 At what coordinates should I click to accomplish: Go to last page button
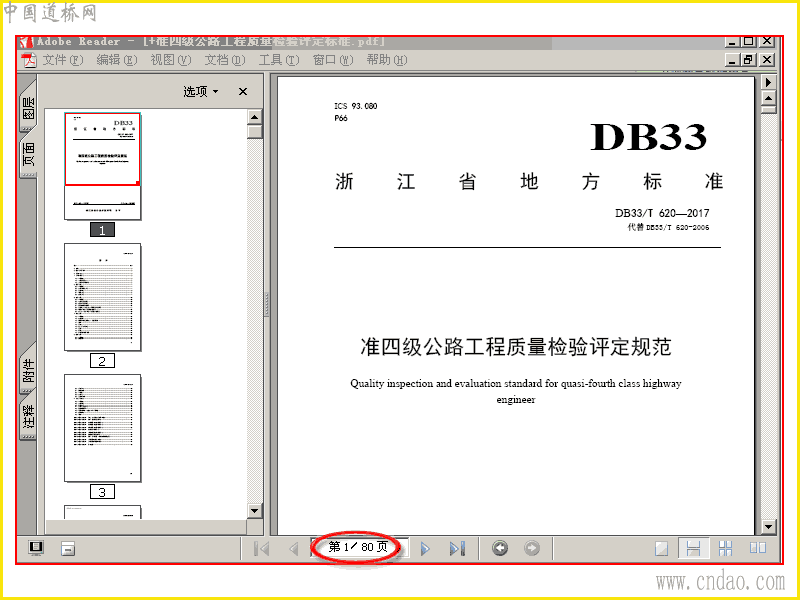pos(457,548)
